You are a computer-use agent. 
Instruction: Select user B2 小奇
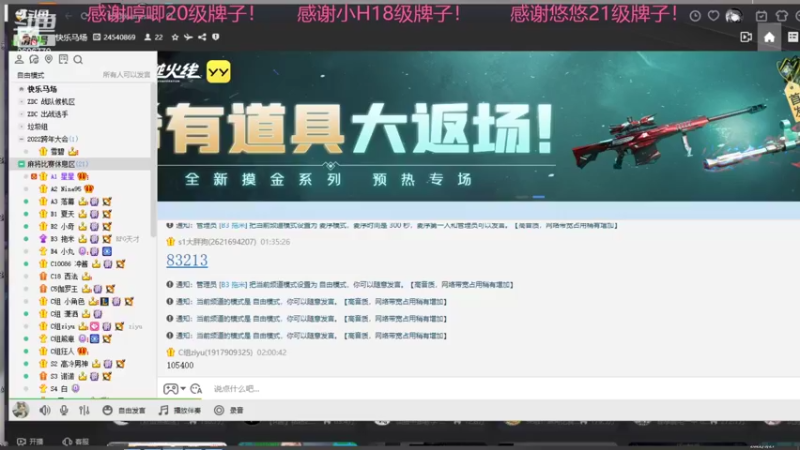(62, 227)
